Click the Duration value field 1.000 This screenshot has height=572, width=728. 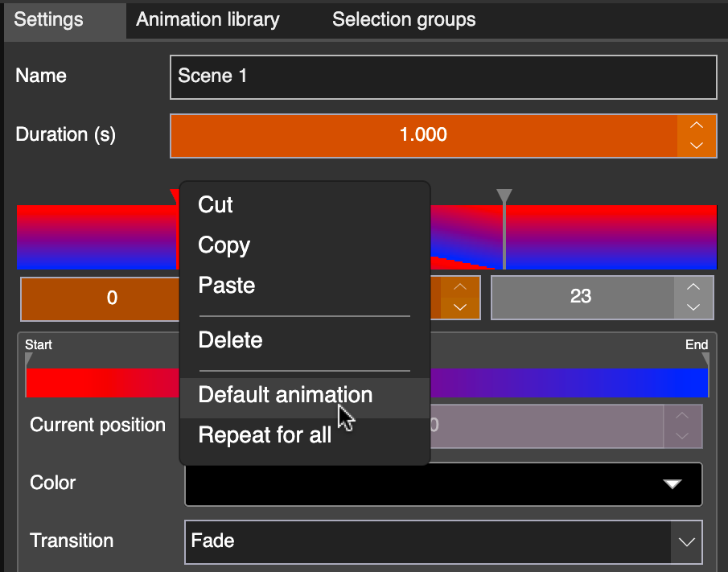[423, 136]
